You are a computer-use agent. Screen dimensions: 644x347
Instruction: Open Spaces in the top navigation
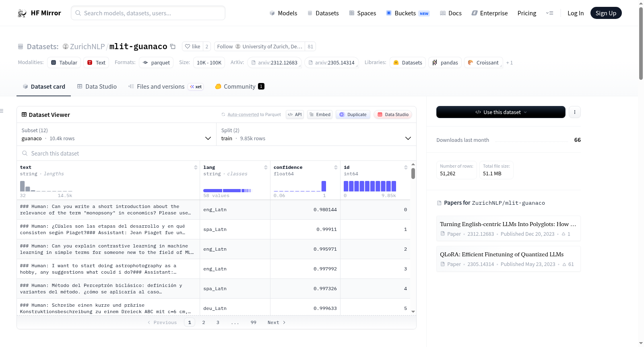[362, 13]
